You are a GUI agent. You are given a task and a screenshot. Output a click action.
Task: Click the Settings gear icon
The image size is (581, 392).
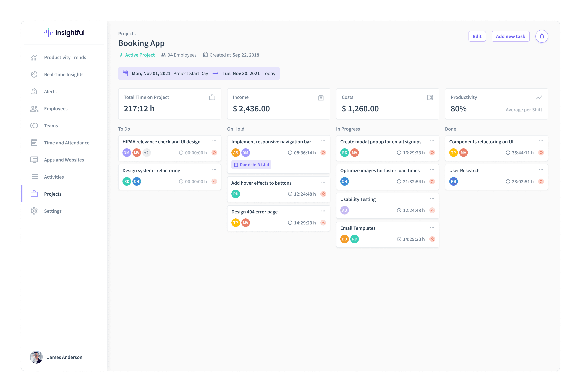(x=34, y=211)
